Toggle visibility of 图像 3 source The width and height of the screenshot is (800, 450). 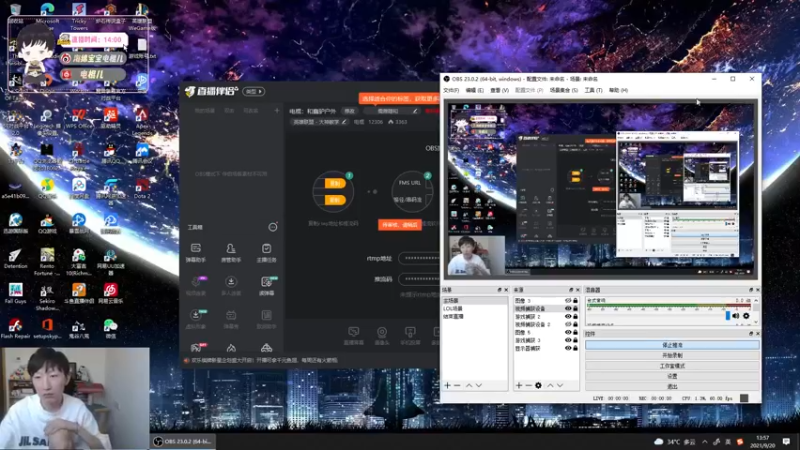coord(568,301)
